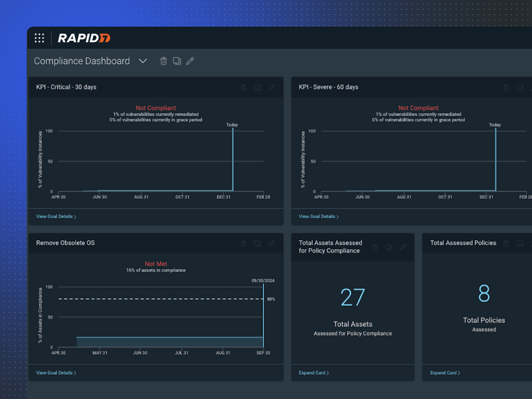Viewport: 532px width, 399px height.
Task: Edit the KPI - Critical - 30 days card
Action: tap(271, 88)
